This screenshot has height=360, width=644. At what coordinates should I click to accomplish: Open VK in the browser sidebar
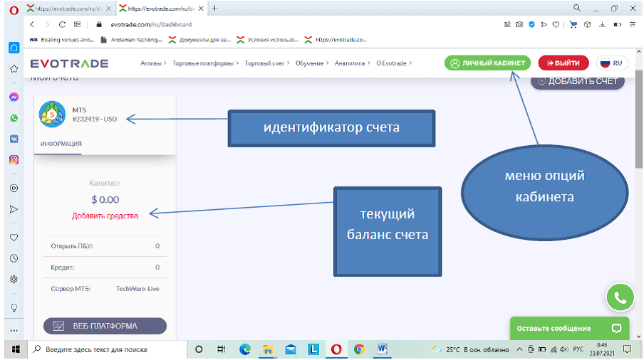[x=14, y=139]
